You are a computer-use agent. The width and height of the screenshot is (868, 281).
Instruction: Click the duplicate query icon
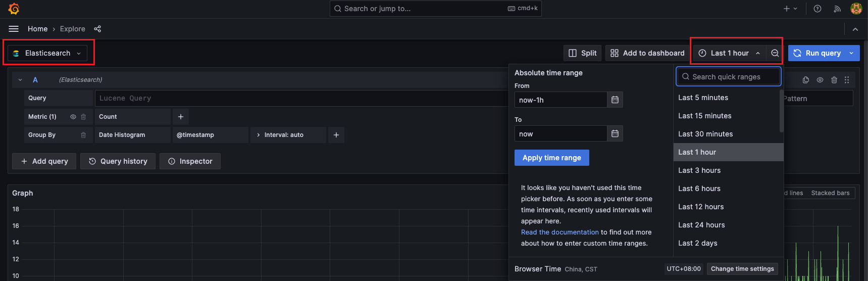[806, 80]
